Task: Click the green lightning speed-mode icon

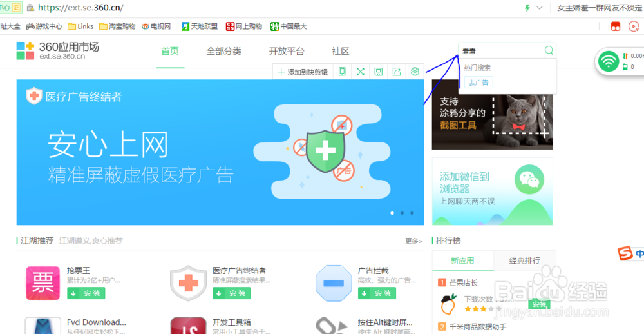Action: coord(527,8)
